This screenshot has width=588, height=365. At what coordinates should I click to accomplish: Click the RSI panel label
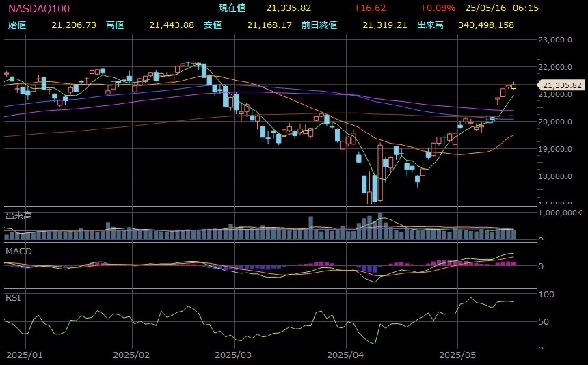tap(13, 298)
